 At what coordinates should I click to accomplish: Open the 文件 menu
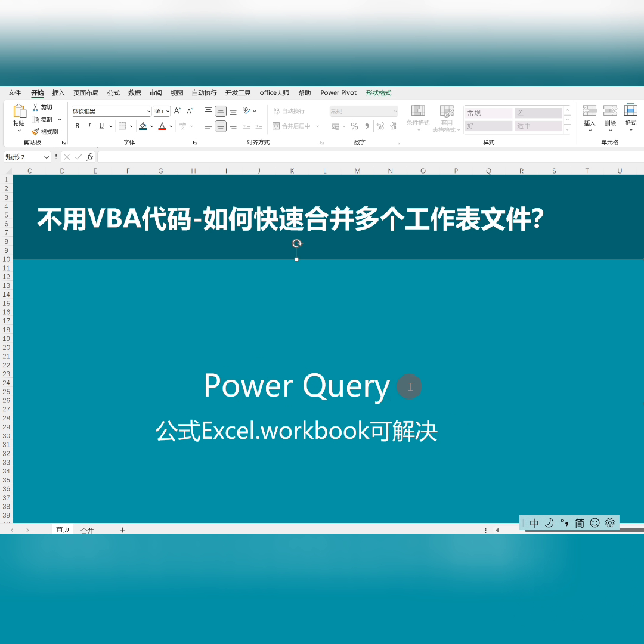(14, 93)
